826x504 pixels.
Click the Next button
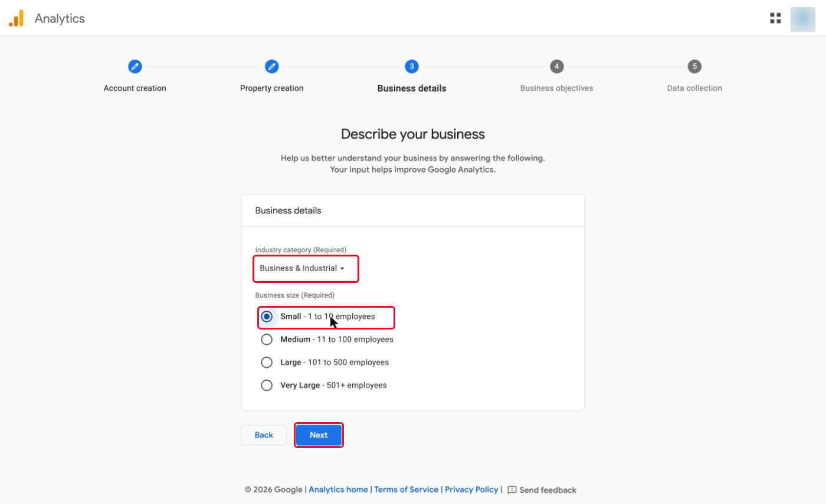(319, 435)
